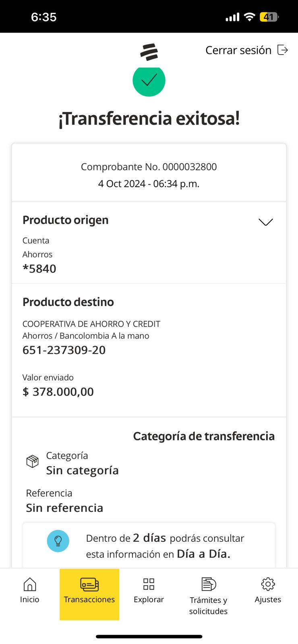Open the Explorar grid icon

pos(149,584)
